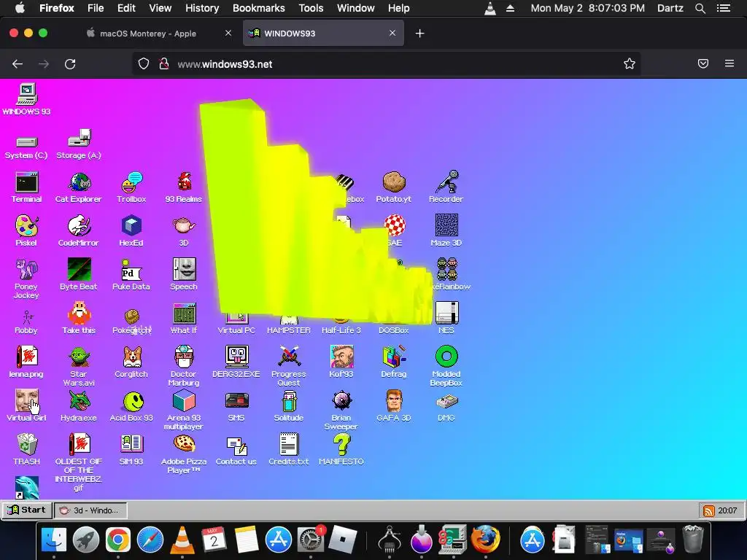The width and height of the screenshot is (747, 560).
Task: Open the History menu
Action: [202, 8]
